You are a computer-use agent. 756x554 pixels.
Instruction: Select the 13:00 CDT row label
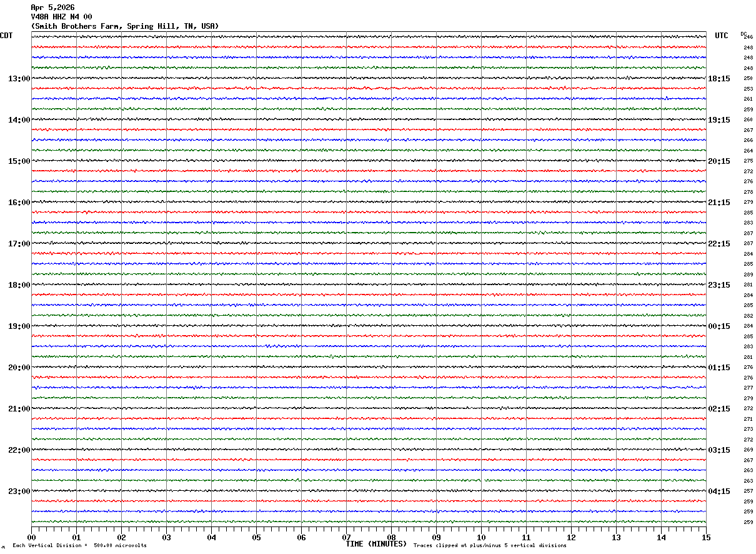(19, 79)
